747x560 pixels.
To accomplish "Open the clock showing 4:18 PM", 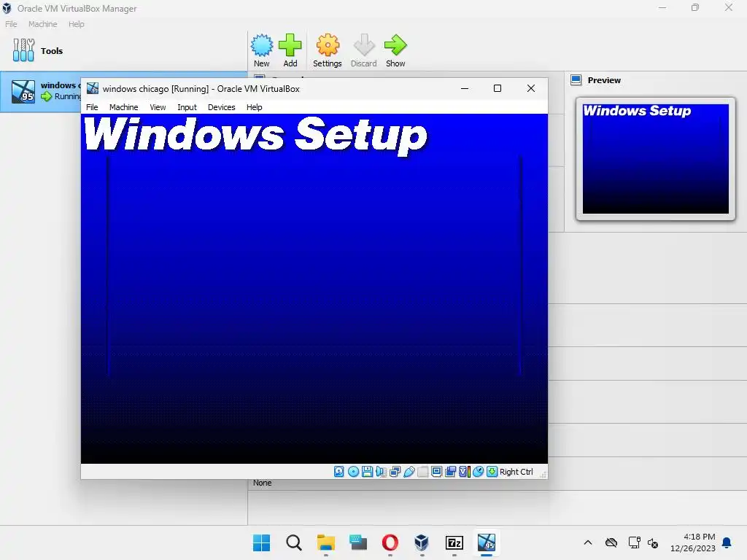I will pyautogui.click(x=693, y=542).
